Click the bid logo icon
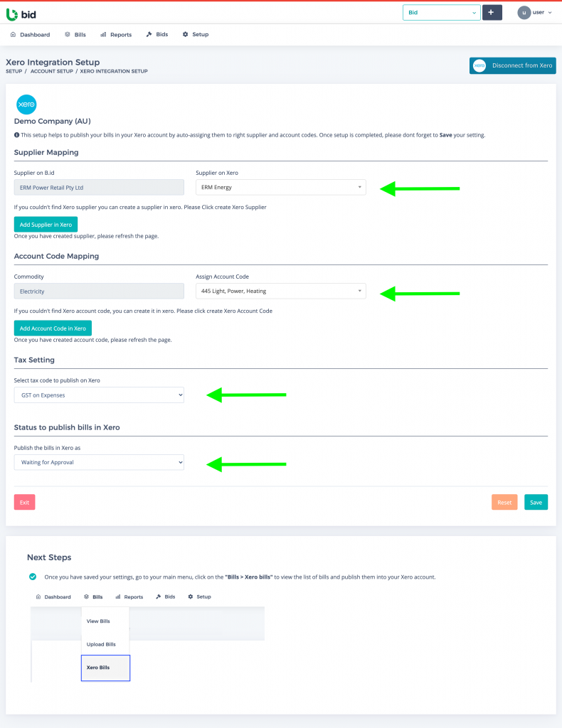Viewport: 562px width, 728px height. coord(12,14)
